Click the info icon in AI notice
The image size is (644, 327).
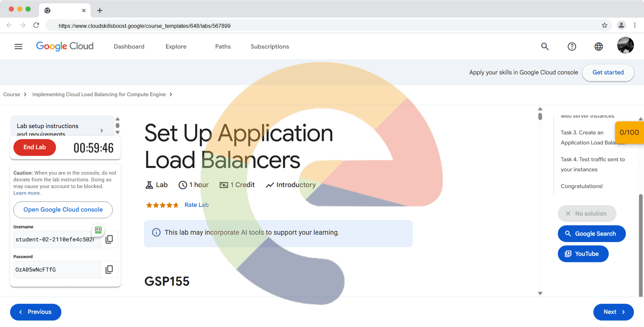click(x=156, y=232)
